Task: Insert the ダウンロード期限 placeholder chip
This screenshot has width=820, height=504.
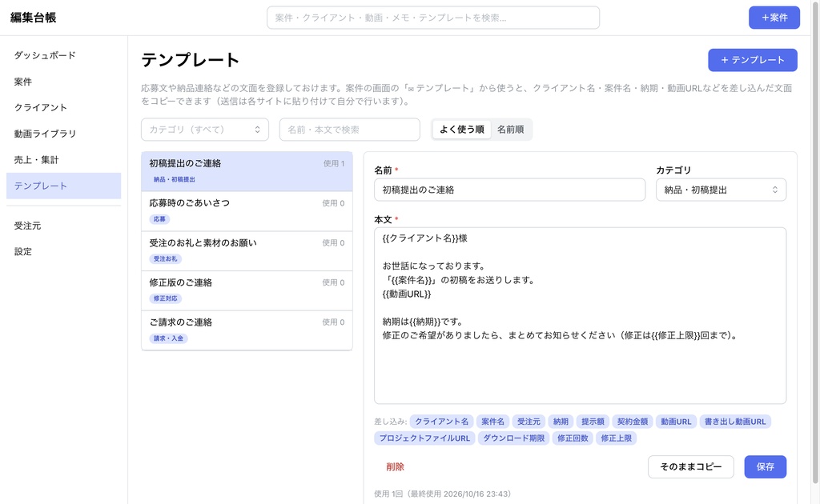Action: pos(513,438)
